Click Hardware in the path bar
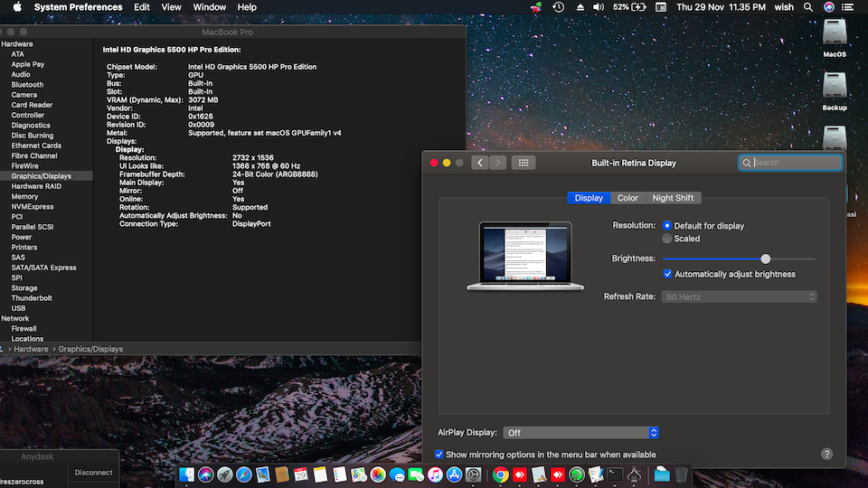868x488 pixels. 31,349
